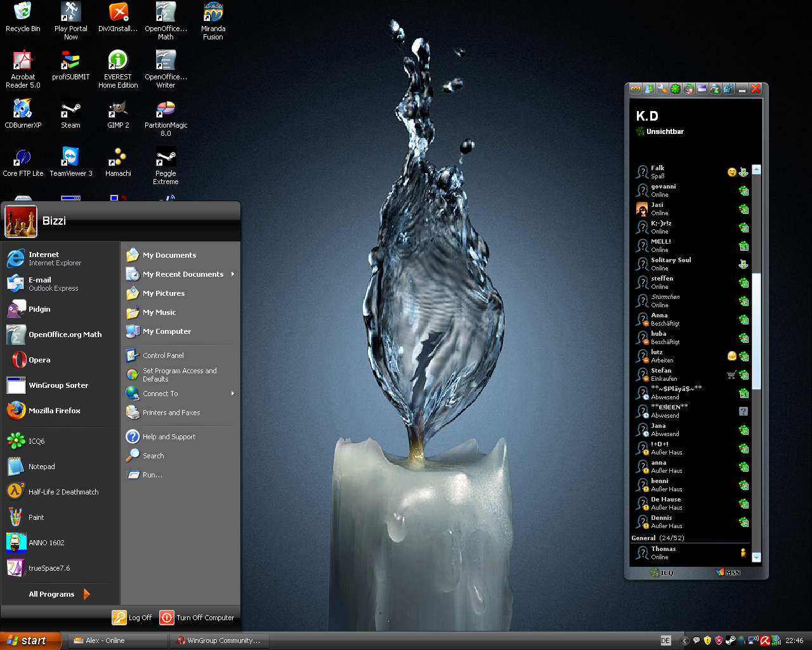Click the Avira red umbrella tray icon
812x650 pixels.
click(x=765, y=640)
